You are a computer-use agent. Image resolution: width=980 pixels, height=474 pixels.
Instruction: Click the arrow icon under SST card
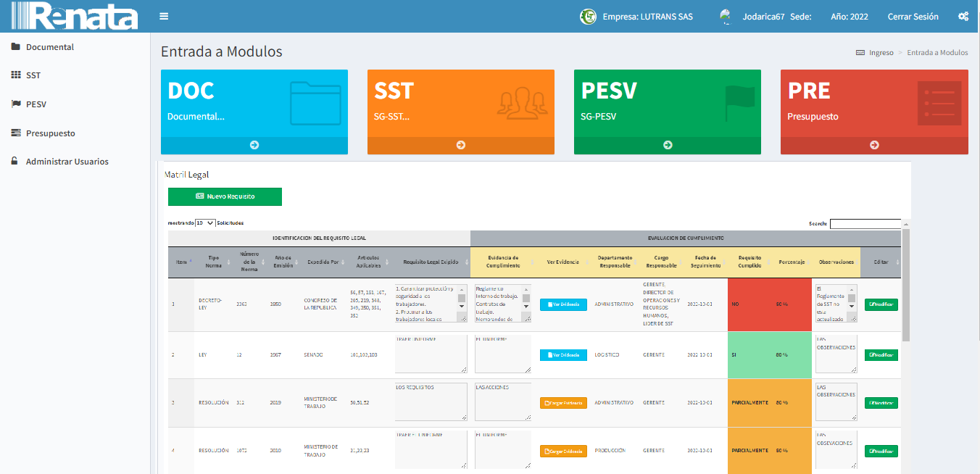461,145
